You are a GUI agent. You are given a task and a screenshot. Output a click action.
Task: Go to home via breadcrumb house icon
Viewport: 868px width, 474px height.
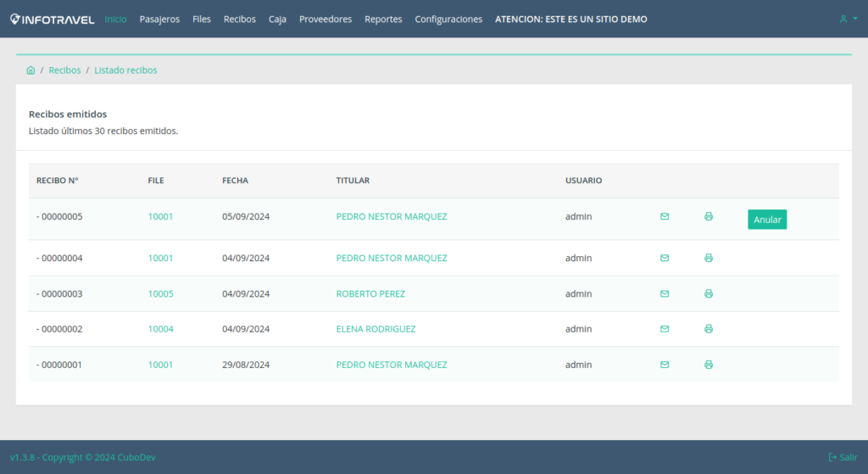pos(31,70)
